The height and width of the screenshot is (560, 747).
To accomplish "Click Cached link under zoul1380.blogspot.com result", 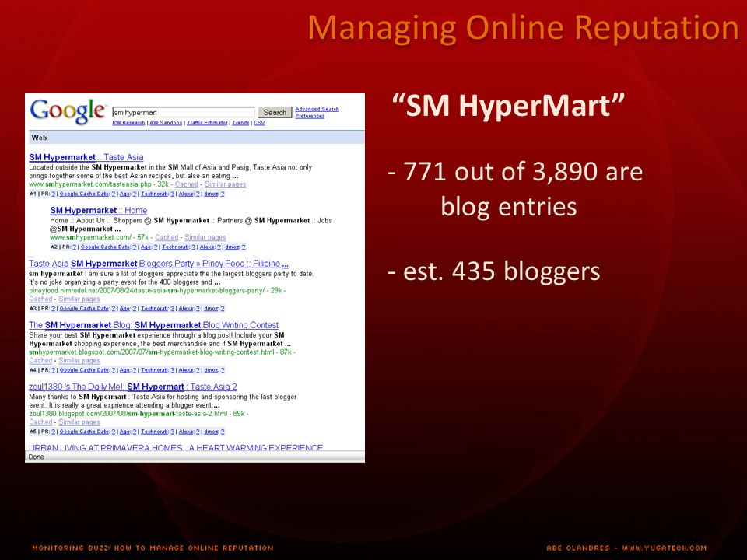I will [x=40, y=422].
